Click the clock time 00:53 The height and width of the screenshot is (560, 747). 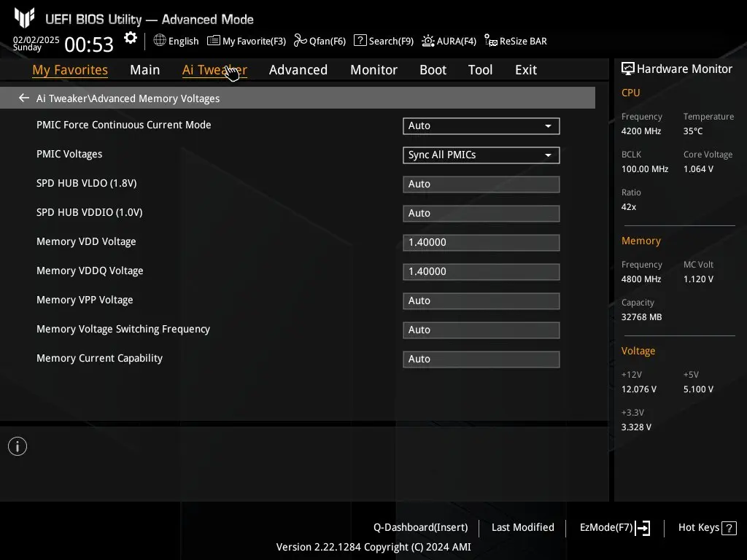pos(89,44)
